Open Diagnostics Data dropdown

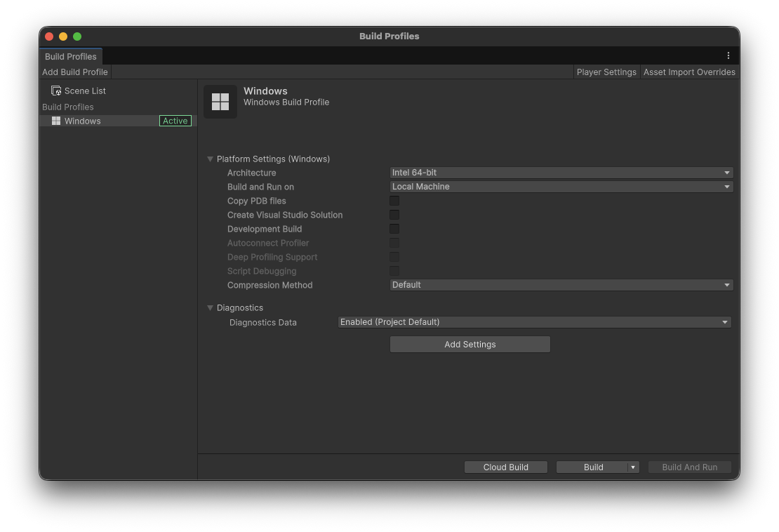pos(535,322)
